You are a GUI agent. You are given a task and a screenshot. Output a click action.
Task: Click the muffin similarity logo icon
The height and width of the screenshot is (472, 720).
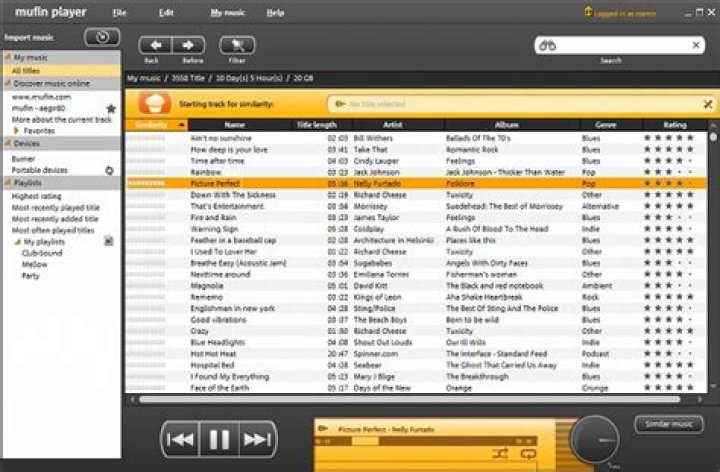[x=155, y=103]
